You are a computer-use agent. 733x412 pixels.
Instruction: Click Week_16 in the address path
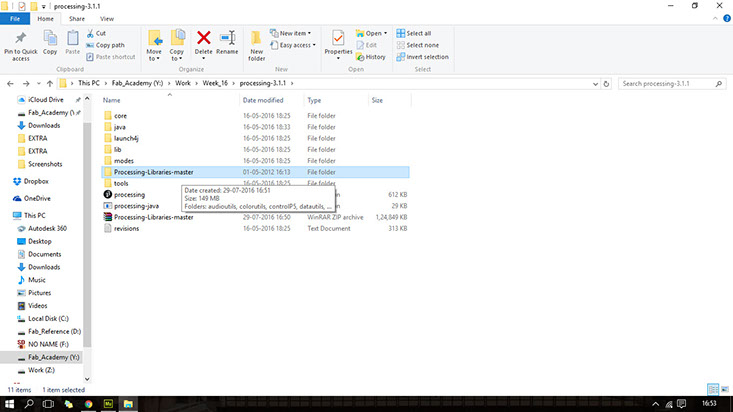(215, 83)
